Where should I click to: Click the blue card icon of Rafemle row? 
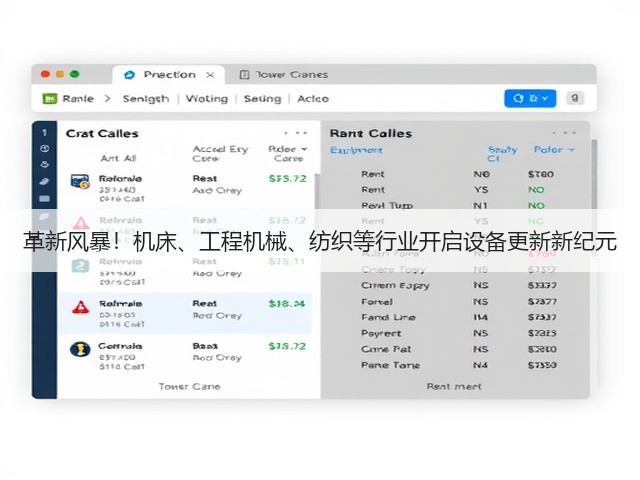click(80, 182)
